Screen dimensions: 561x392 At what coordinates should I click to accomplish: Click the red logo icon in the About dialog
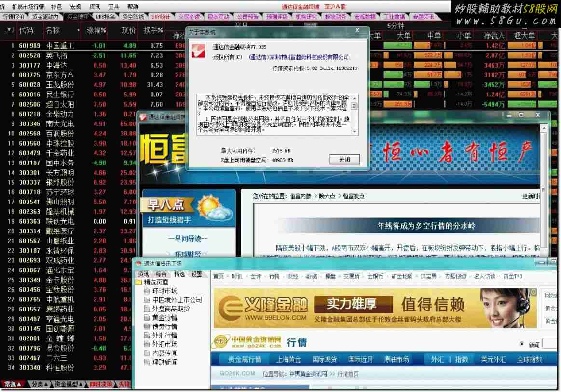point(199,51)
